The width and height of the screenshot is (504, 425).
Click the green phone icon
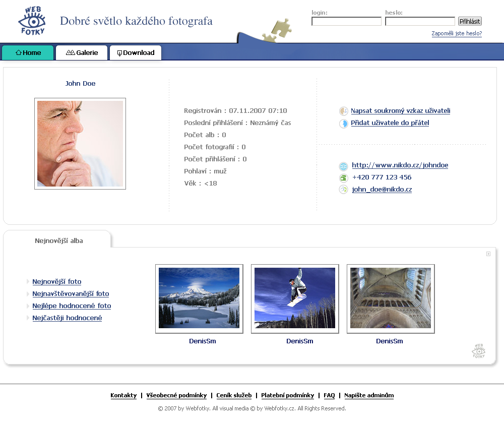point(344,178)
